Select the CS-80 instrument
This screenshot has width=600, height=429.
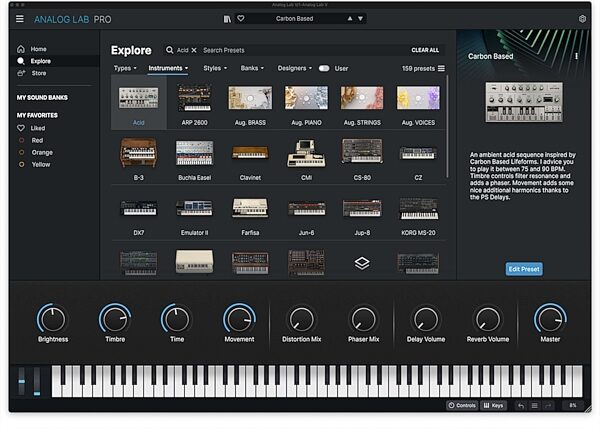(x=362, y=159)
